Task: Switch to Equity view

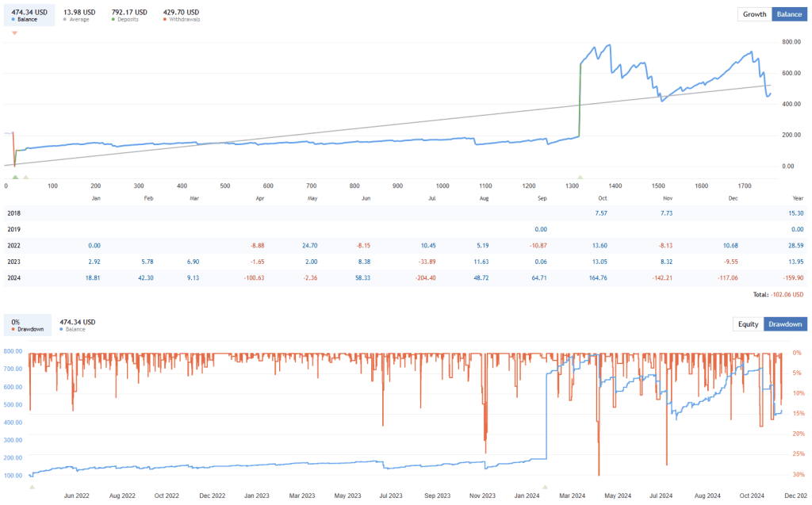Action: pos(746,324)
